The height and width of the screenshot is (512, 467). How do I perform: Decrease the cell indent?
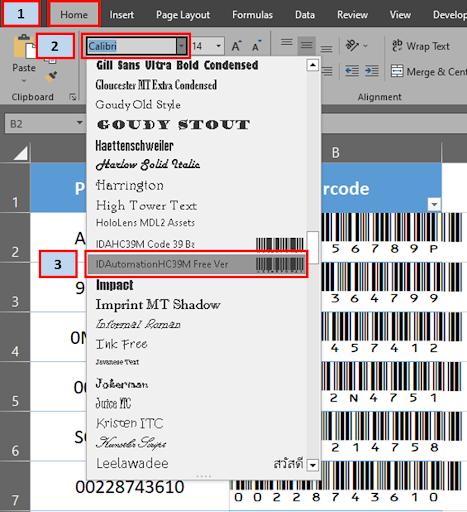pyautogui.click(x=352, y=71)
